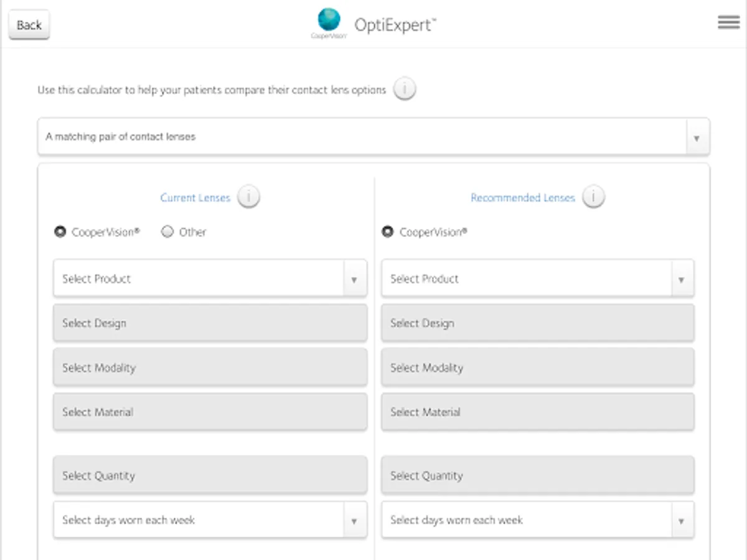747x560 pixels.
Task: Click Select Quantity under Recommended Lenses
Action: click(537, 476)
